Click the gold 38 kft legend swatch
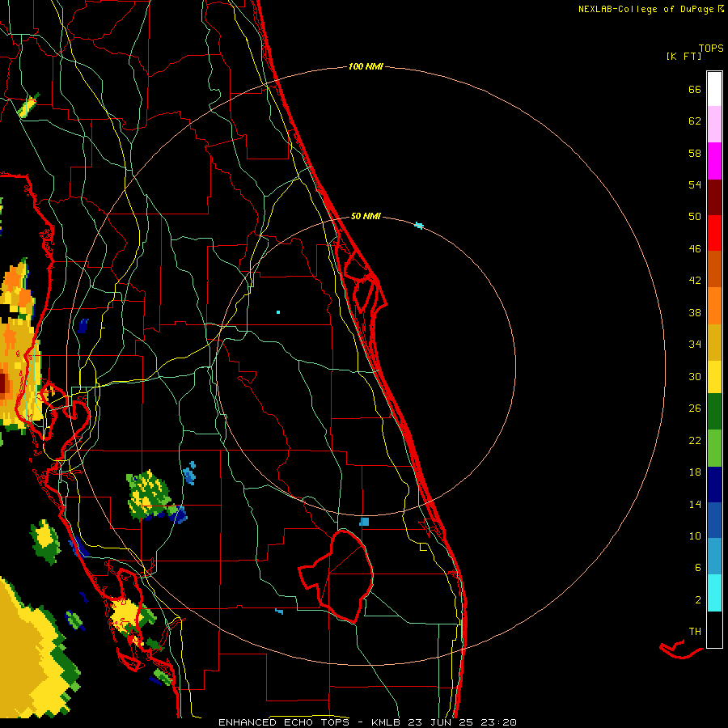Screen dimensions: 728x728 tap(714, 342)
